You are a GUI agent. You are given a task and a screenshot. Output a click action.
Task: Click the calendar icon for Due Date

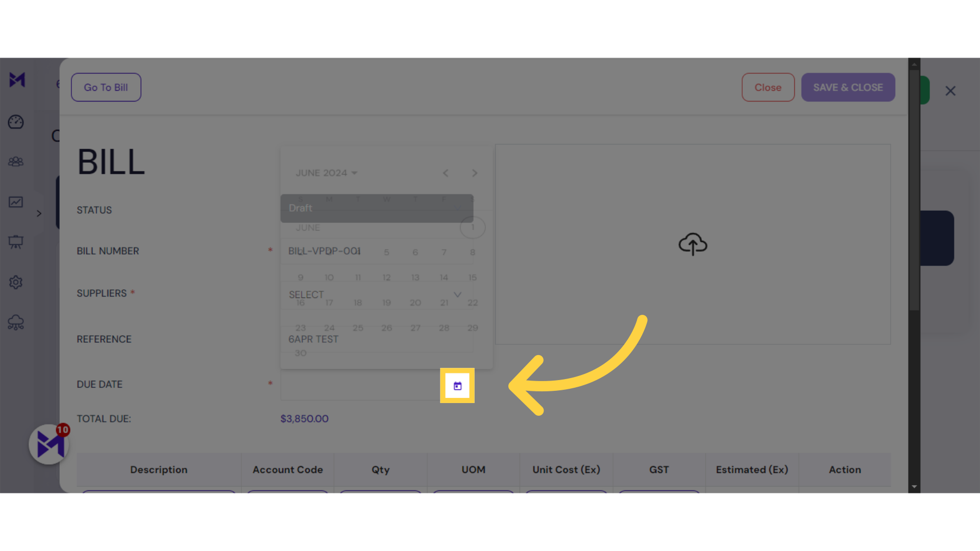tap(457, 386)
